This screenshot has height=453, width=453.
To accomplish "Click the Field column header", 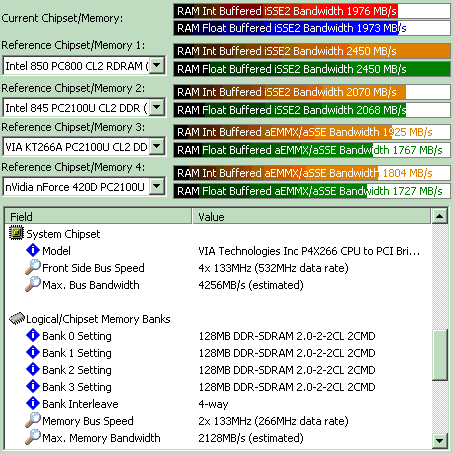I will point(99,216).
